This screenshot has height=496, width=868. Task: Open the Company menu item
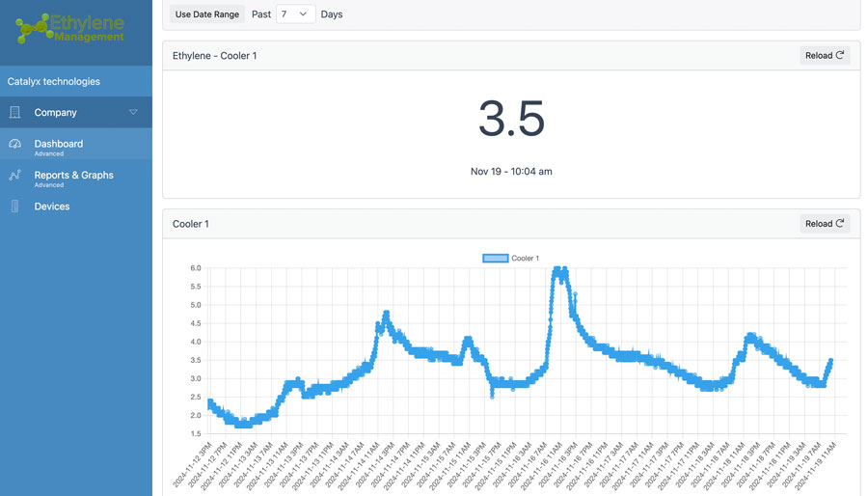(76, 112)
